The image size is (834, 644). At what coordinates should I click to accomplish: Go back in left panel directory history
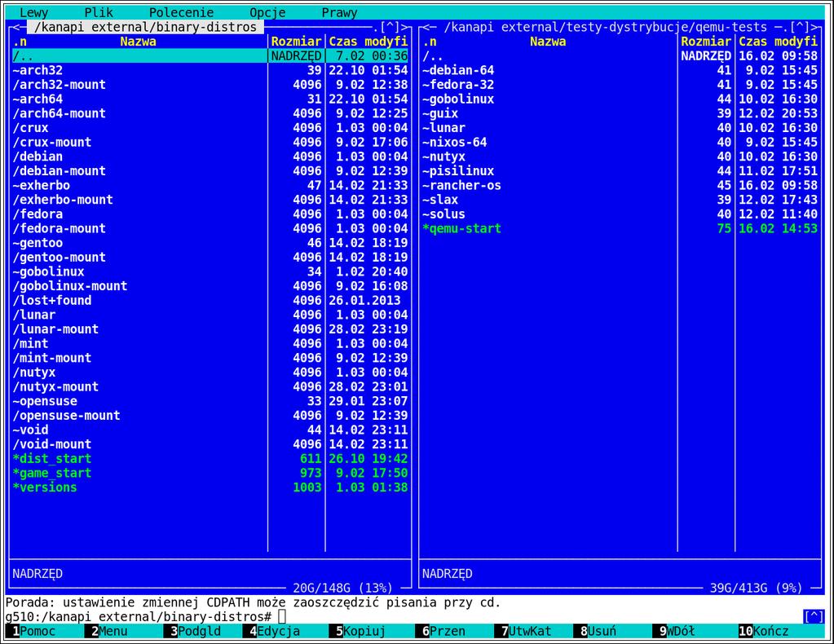(x=15, y=27)
